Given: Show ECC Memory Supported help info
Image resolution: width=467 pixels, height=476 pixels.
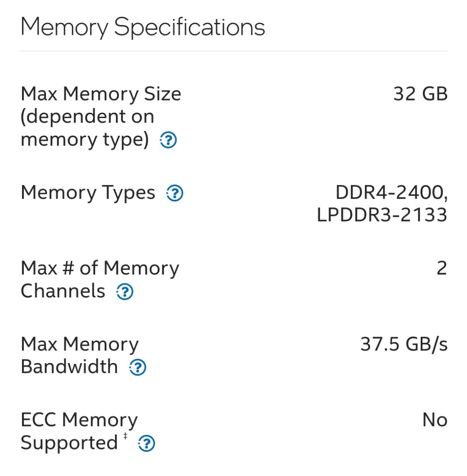Looking at the screenshot, I should click(x=146, y=443).
